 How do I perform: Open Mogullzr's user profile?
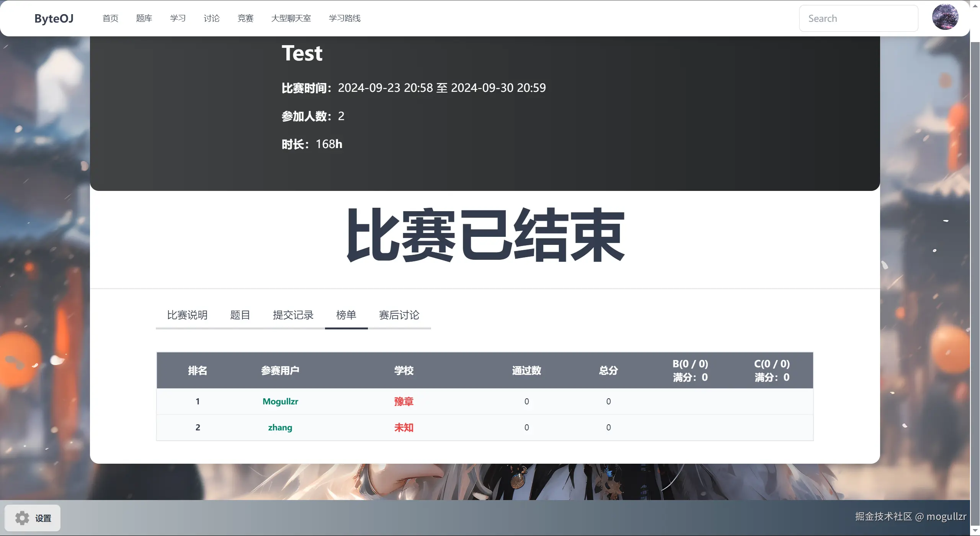click(280, 401)
